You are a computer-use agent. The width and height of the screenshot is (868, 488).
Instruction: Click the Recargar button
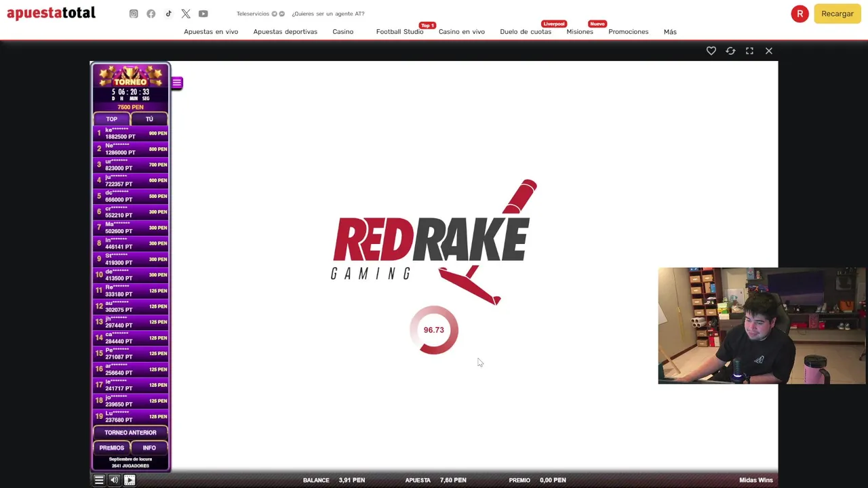(x=837, y=14)
